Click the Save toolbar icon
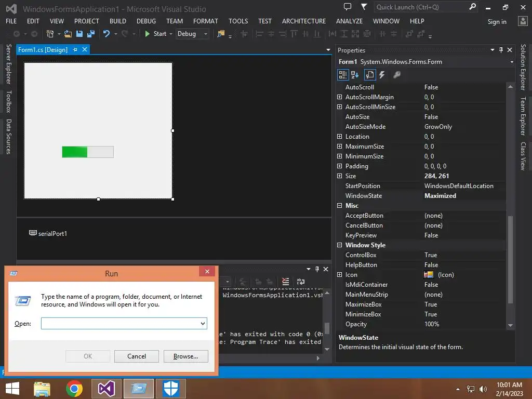The height and width of the screenshot is (399, 532). click(79, 34)
